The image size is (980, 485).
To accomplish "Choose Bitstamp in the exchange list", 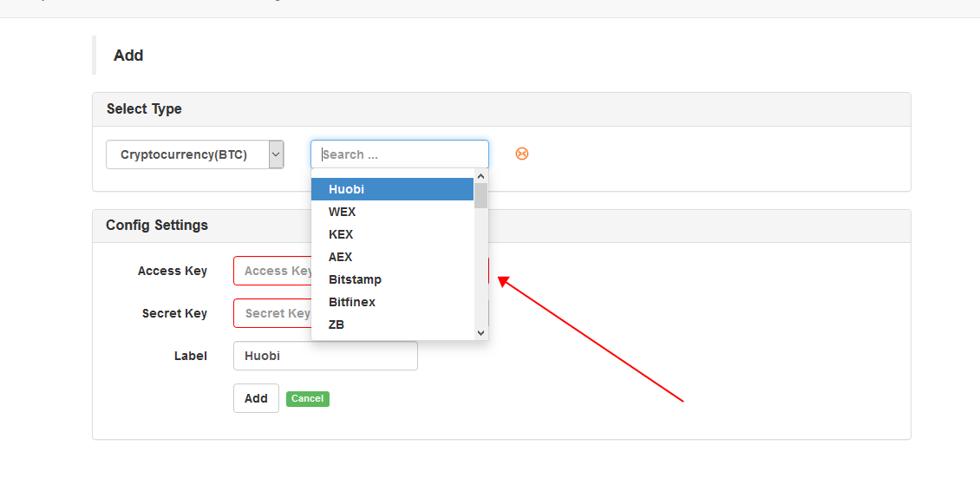I will 393,279.
